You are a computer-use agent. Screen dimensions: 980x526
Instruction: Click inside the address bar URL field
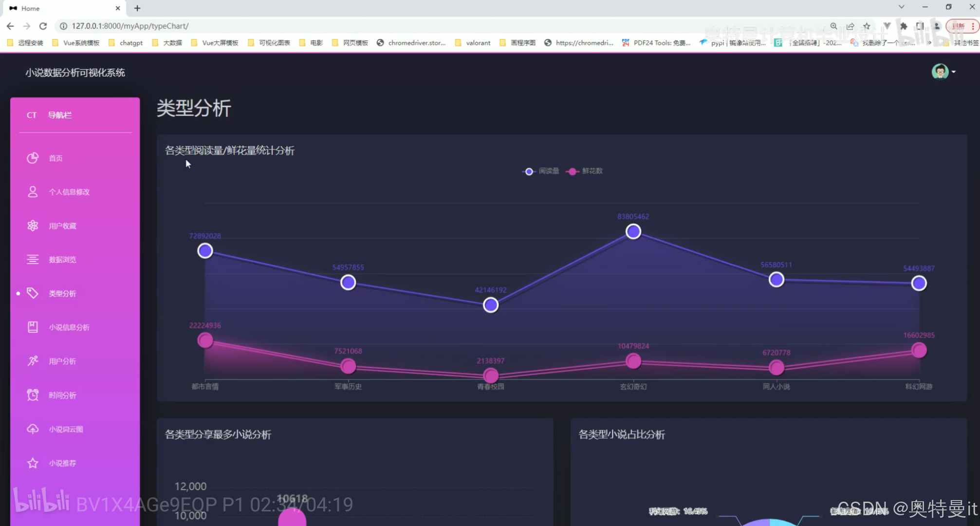(146, 26)
